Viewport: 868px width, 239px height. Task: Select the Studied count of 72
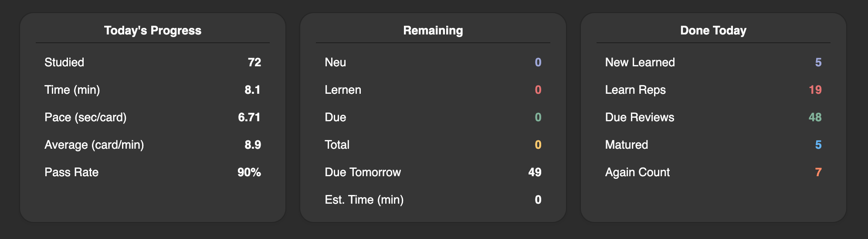(254, 62)
